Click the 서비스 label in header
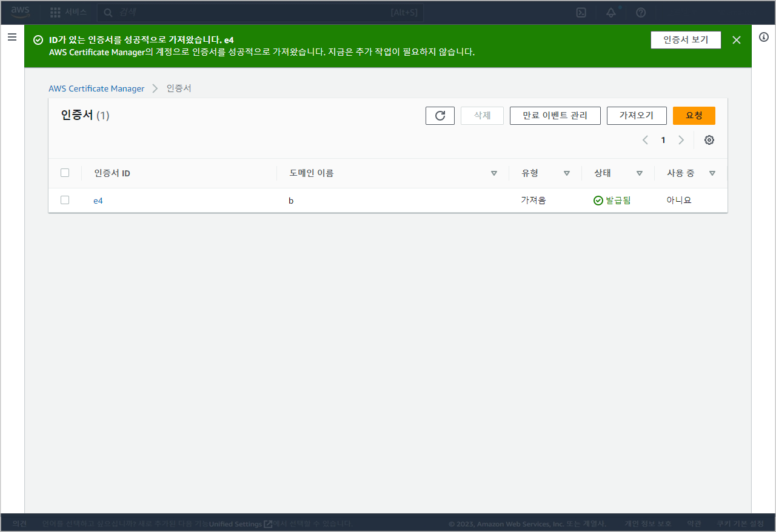Image resolution: width=776 pixels, height=532 pixels. pos(76,12)
